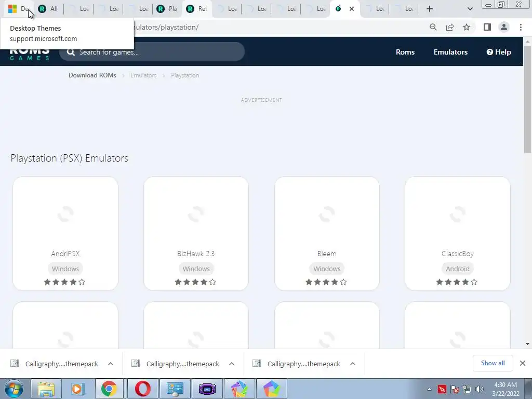Open the Windows Start menu
The height and width of the screenshot is (399, 532).
(14, 389)
